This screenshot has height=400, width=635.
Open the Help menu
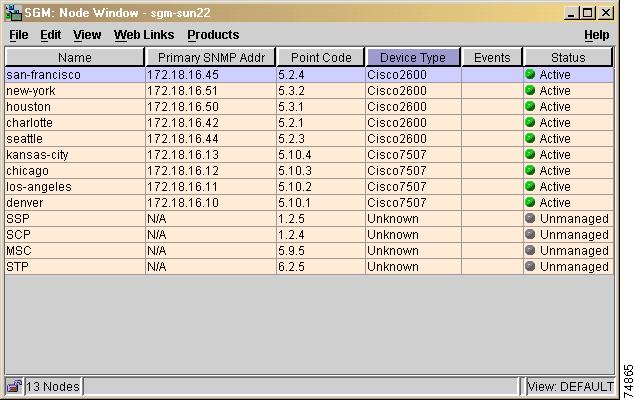pyautogui.click(x=597, y=35)
